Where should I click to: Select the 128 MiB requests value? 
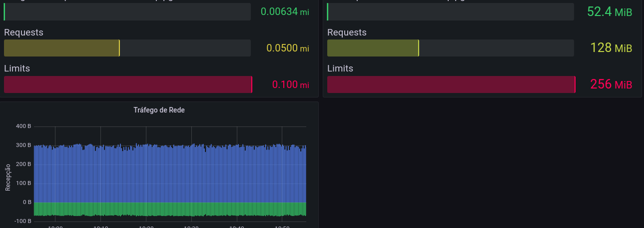(611, 48)
